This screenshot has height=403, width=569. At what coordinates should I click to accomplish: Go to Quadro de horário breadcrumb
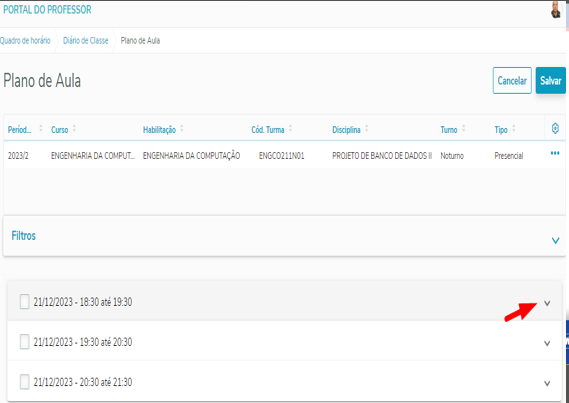25,41
